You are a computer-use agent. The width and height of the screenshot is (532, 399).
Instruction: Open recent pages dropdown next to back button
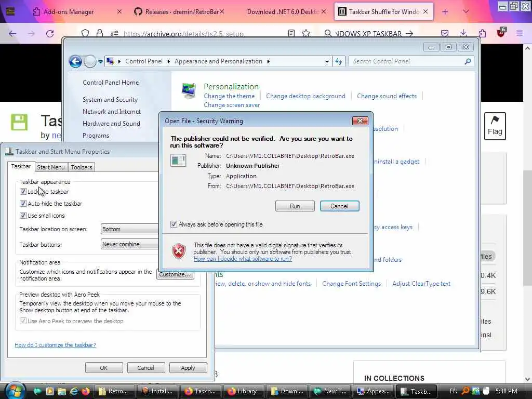click(100, 62)
